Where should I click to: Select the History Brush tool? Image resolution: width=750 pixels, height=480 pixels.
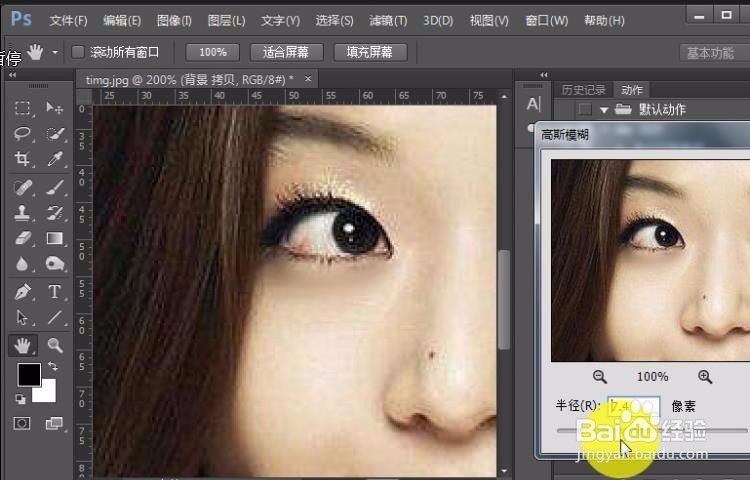click(x=55, y=213)
